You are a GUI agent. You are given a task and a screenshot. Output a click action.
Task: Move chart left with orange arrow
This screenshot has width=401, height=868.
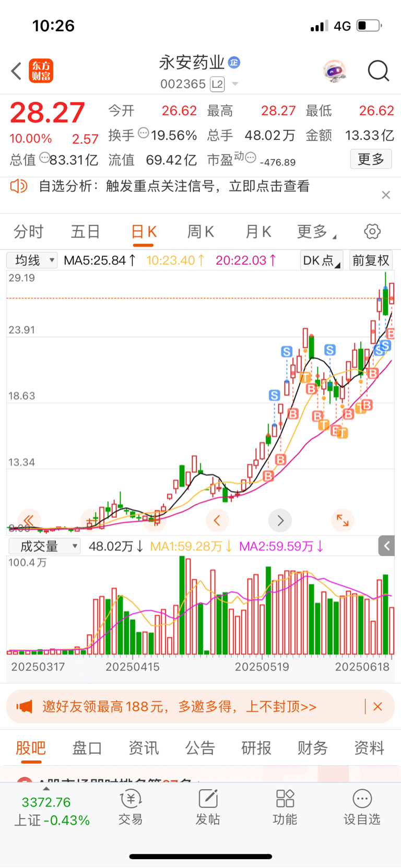pos(217,520)
